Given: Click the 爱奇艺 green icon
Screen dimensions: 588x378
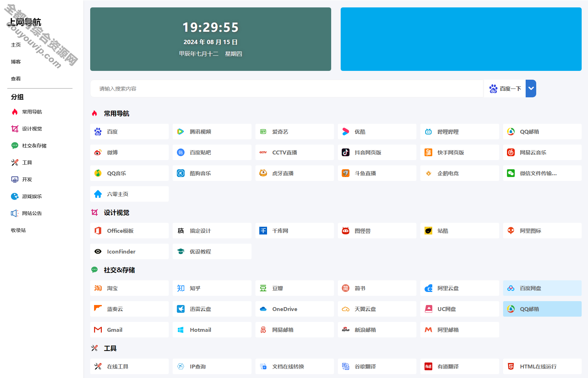Looking at the screenshot, I should pos(263,132).
